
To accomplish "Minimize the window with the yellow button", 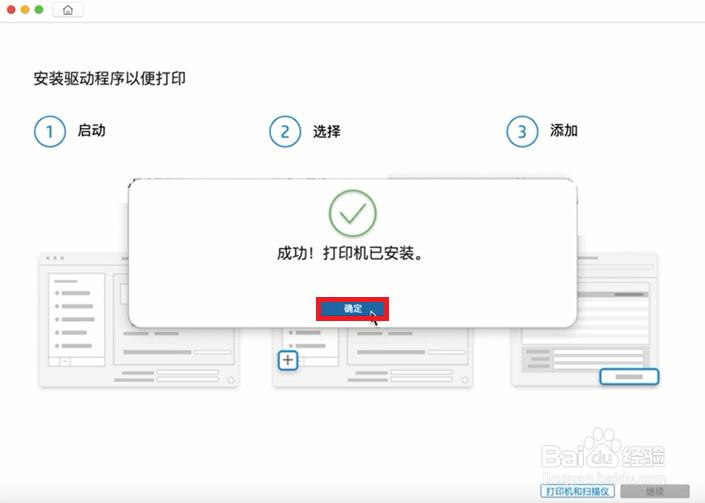I will 25,9.
